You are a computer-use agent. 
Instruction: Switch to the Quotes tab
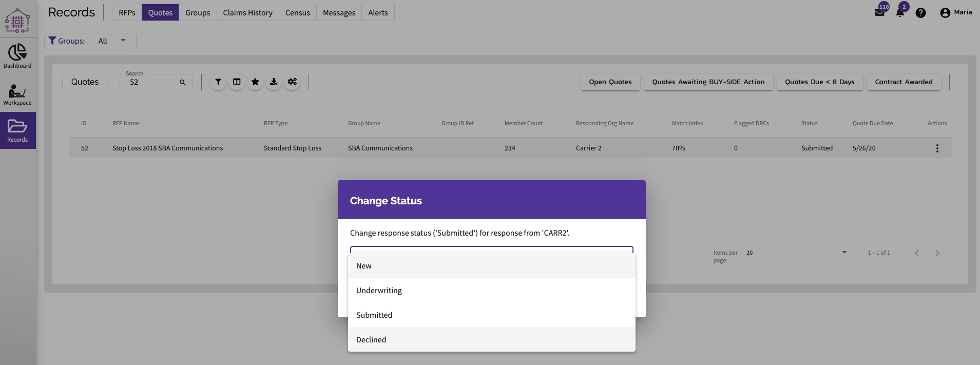point(160,13)
